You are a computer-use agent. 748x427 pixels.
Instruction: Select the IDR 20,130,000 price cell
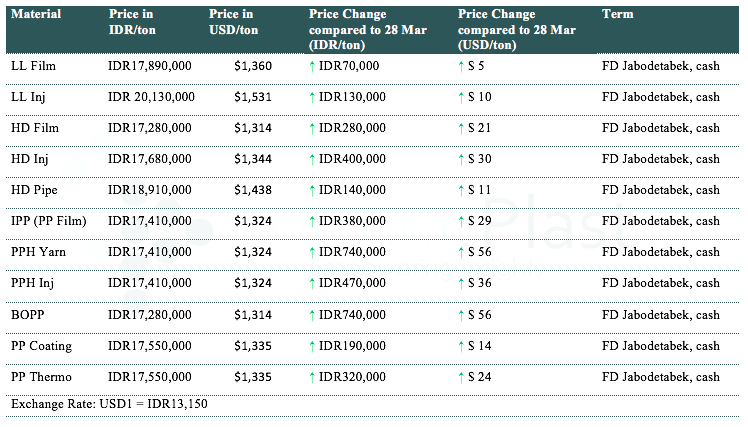pos(151,96)
